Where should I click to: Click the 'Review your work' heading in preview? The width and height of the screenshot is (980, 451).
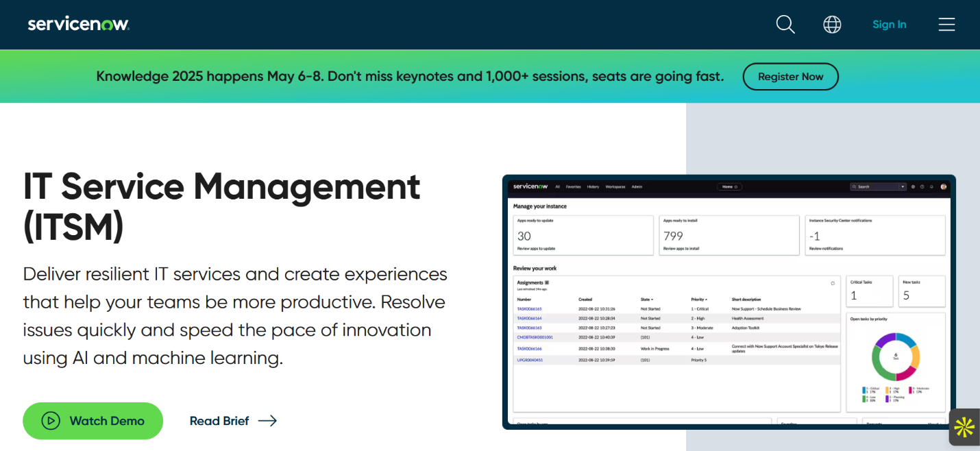pos(536,268)
